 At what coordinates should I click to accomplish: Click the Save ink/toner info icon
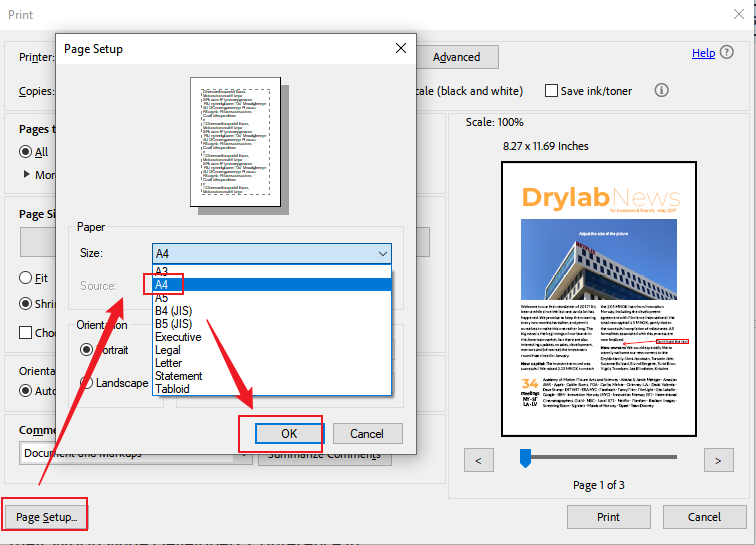[x=662, y=90]
